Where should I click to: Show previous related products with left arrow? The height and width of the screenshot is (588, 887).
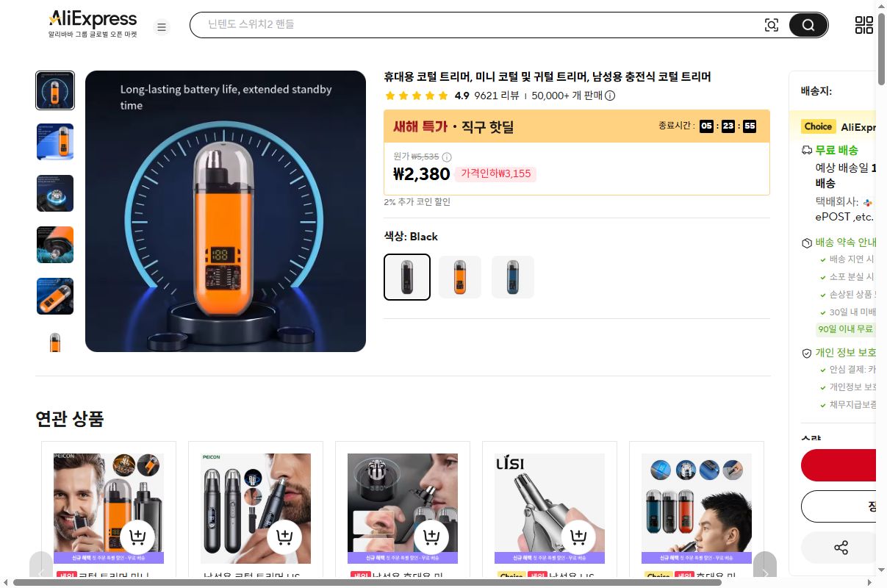click(x=41, y=573)
